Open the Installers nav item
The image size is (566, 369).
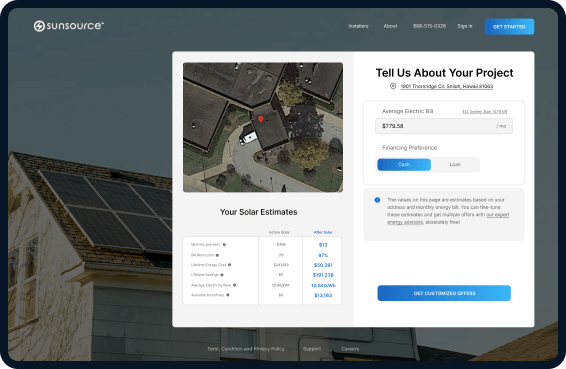(358, 26)
